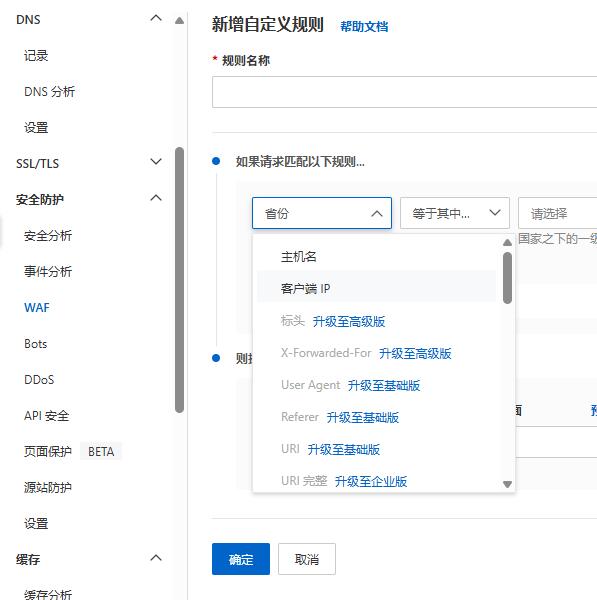Open the 省份 match field dropdown
Viewport: 597px width, 600px height.
(321, 213)
